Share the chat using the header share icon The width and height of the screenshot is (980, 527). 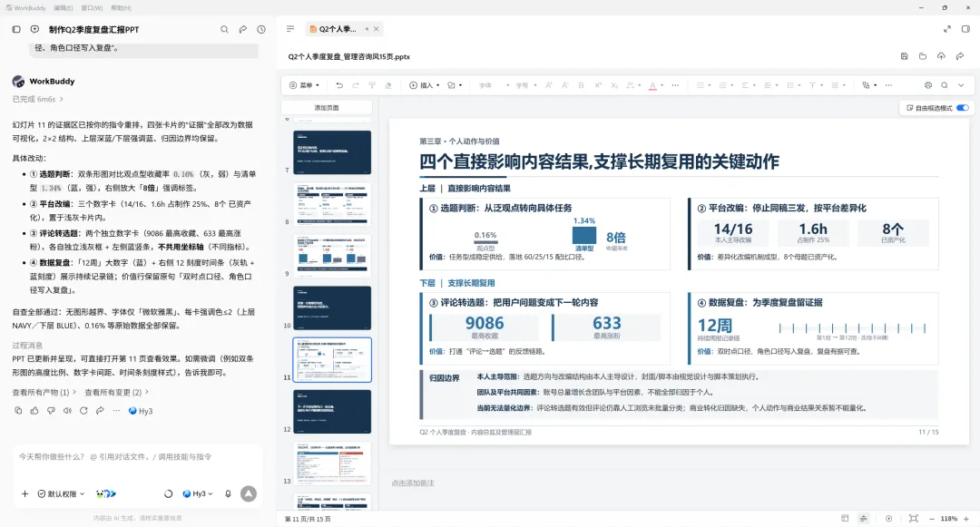pos(243,29)
